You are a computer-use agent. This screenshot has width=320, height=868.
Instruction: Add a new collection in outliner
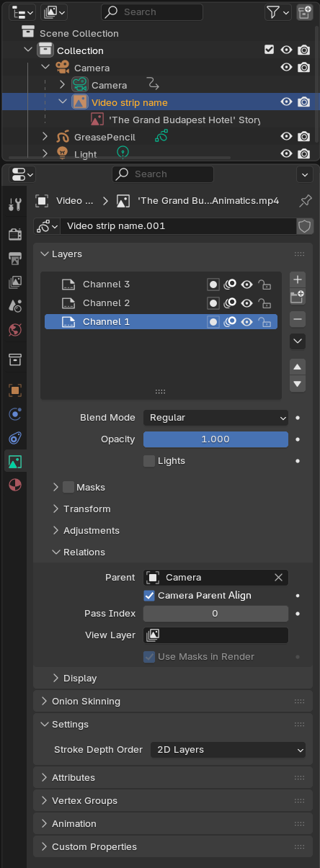coord(304,12)
